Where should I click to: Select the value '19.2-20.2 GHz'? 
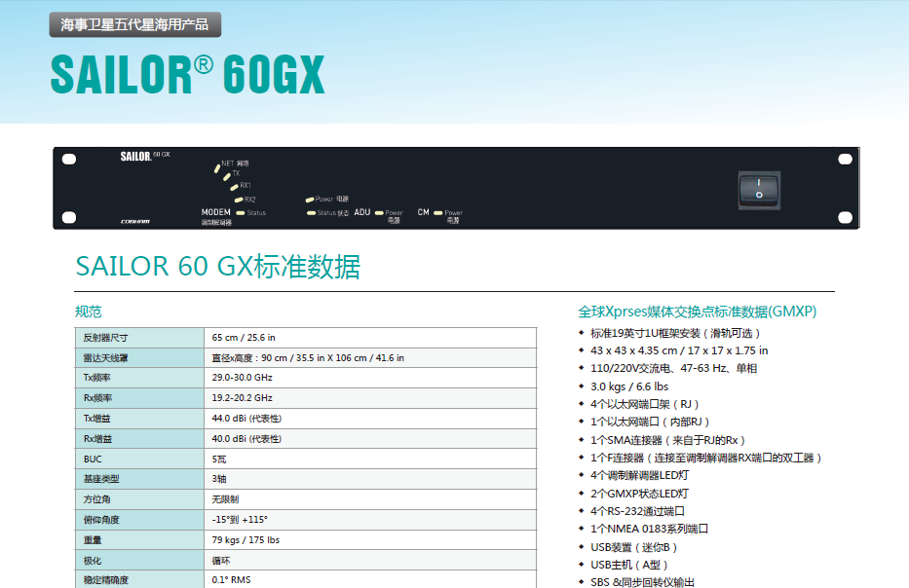point(242,398)
